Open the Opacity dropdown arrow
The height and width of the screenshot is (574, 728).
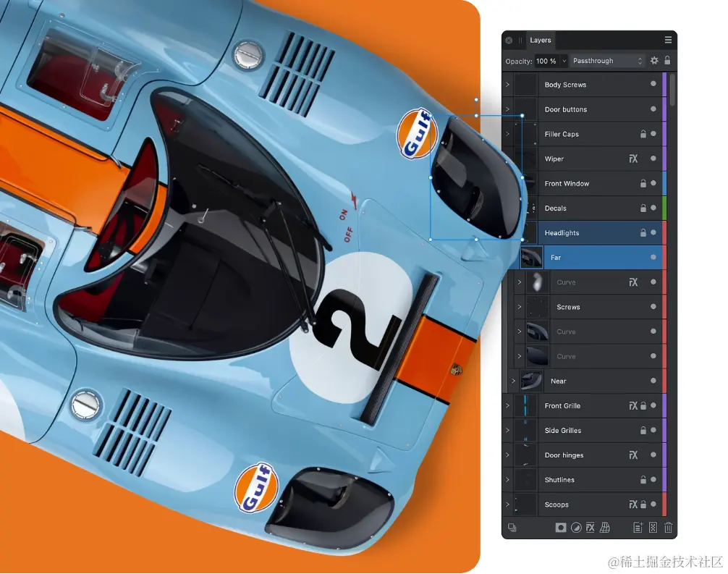pos(564,61)
